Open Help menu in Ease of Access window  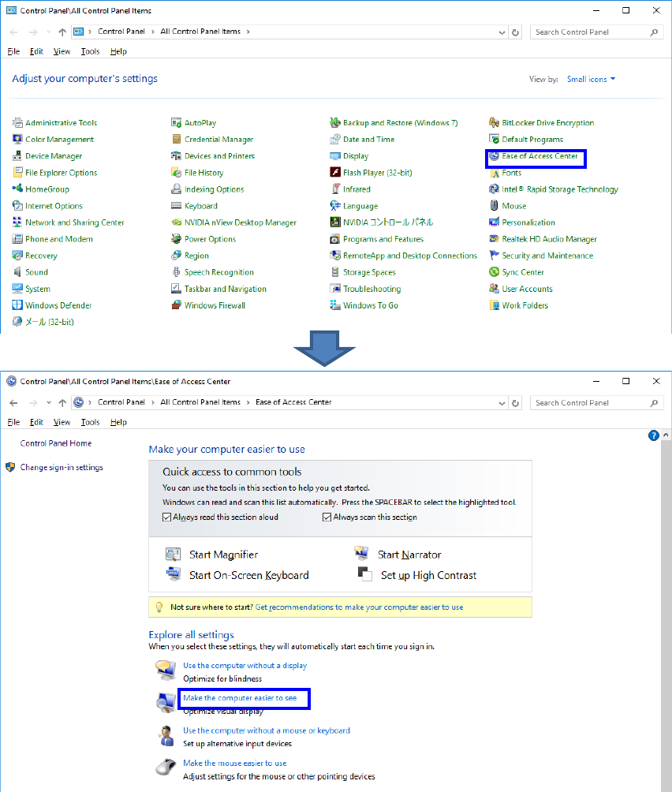118,422
